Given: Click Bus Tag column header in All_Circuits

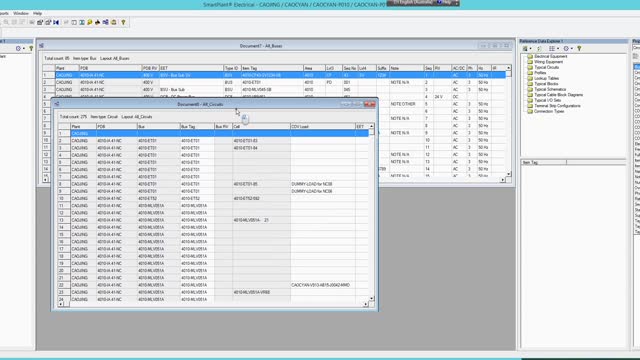Looking at the screenshot, I should (197, 127).
